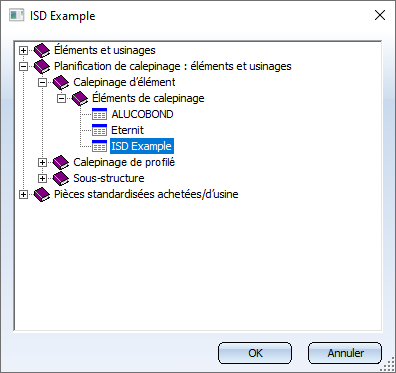Select Éléments de calepinage label

click(148, 98)
